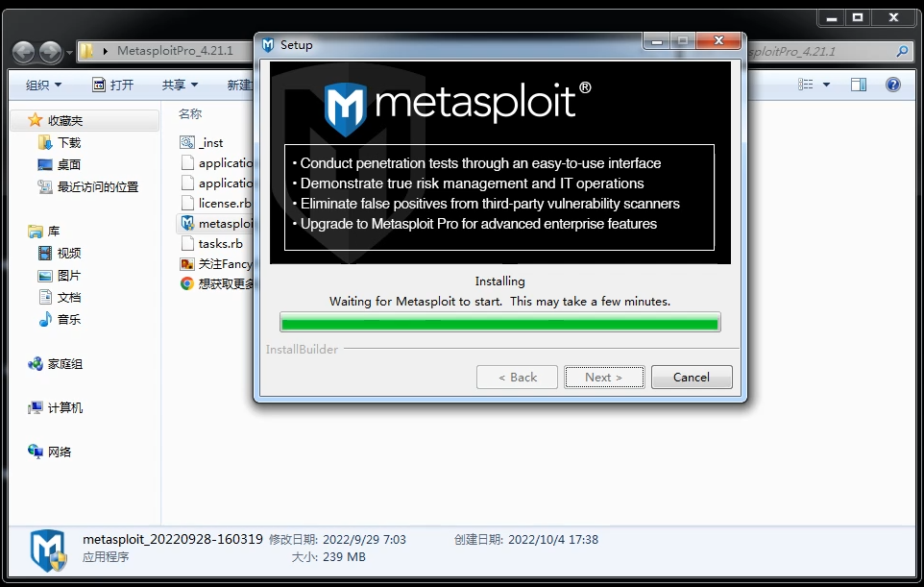Open Downloads (下载) folder in sidebar

click(69, 142)
